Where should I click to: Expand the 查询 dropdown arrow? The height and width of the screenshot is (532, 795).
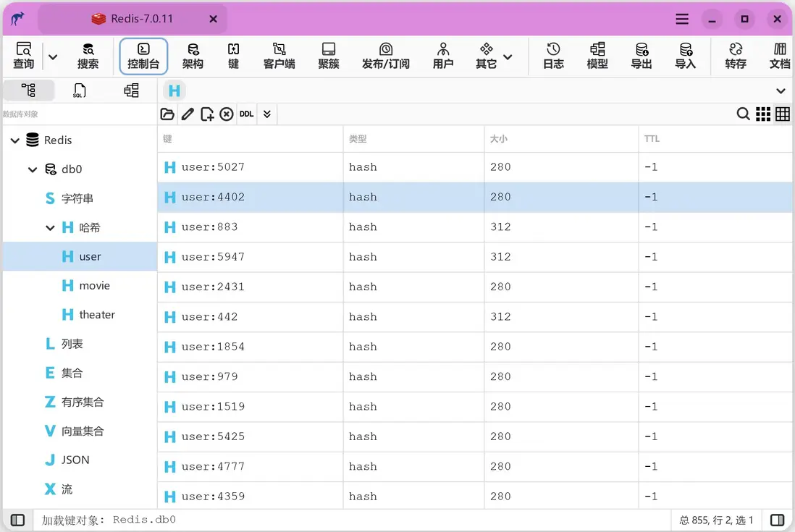53,56
